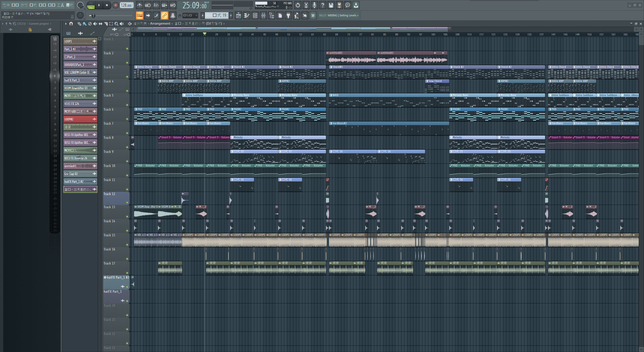
Task: Mute Track 3 using its green dot
Action: click(x=127, y=77)
